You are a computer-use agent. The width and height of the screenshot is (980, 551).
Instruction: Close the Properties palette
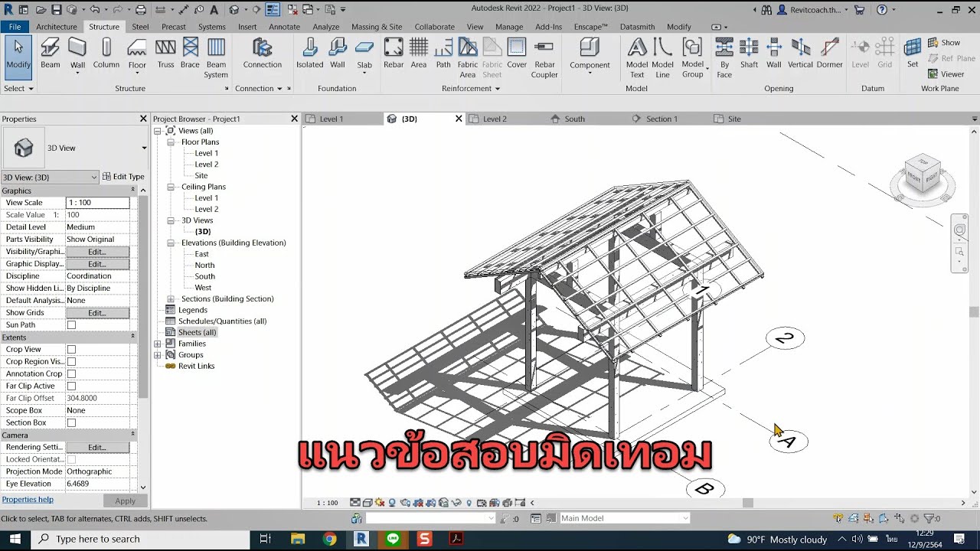pos(142,119)
